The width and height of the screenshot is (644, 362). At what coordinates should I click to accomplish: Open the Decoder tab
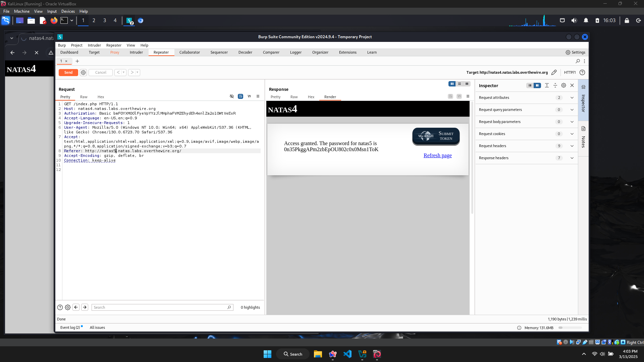(245, 52)
